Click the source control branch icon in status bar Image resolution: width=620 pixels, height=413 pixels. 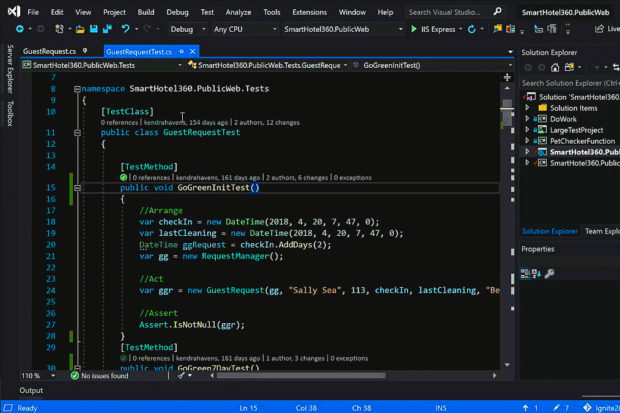pos(587,407)
